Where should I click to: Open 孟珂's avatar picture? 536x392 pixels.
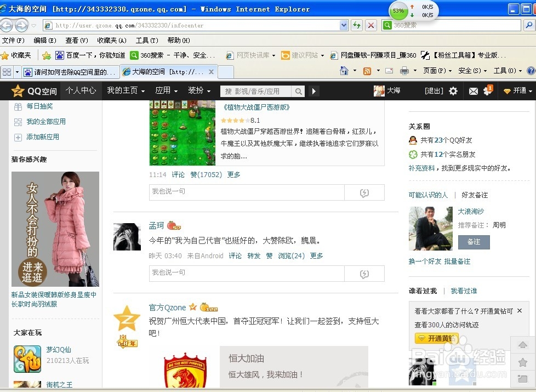127,237
